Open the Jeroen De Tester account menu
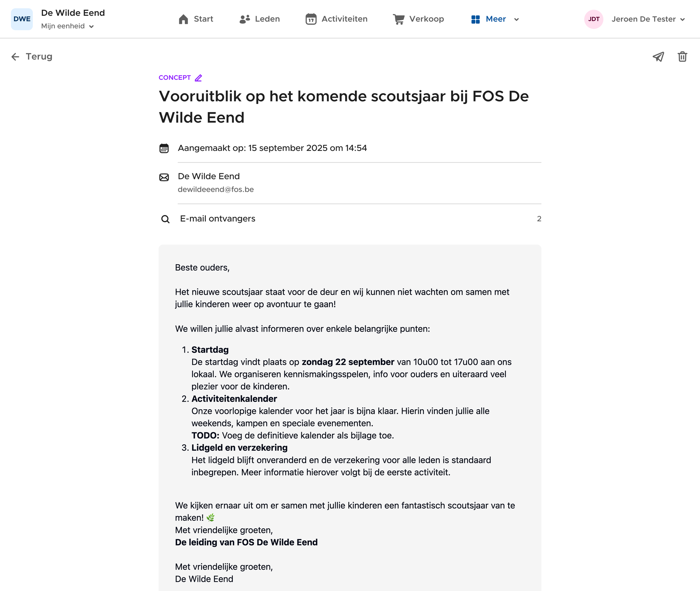Viewport: 700px width, 591px height. (647, 19)
